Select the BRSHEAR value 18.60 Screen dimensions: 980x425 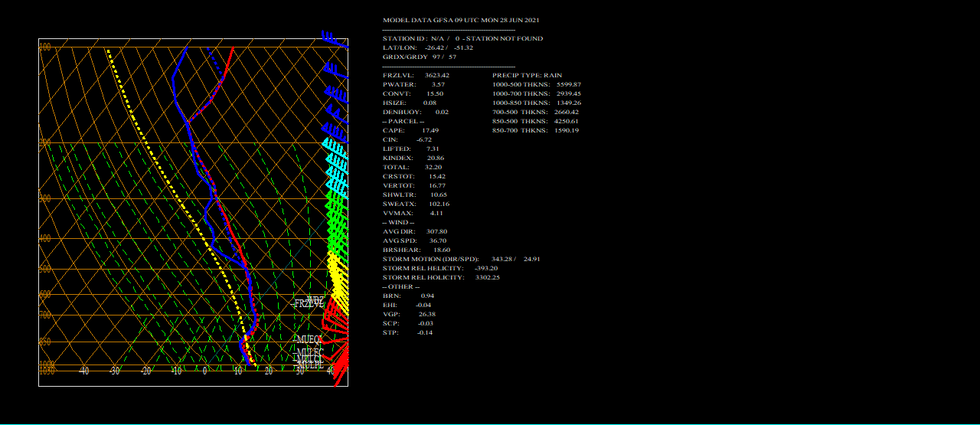click(x=442, y=250)
